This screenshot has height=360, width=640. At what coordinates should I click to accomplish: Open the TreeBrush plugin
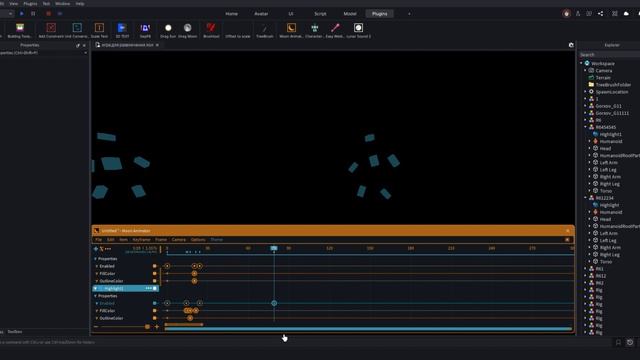click(x=264, y=30)
